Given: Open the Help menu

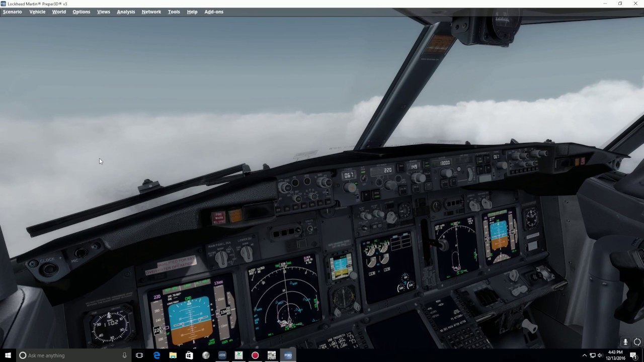Looking at the screenshot, I should click(192, 12).
